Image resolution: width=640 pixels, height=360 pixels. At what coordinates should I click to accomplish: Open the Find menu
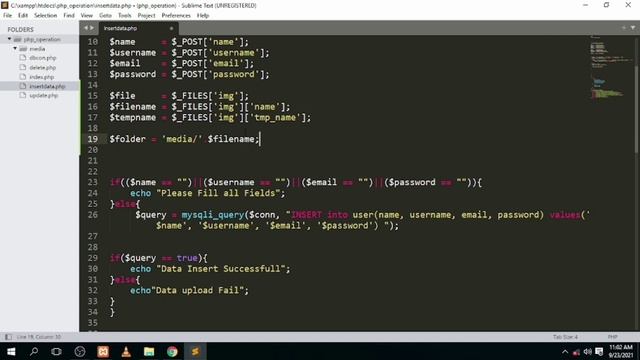[x=69, y=16]
